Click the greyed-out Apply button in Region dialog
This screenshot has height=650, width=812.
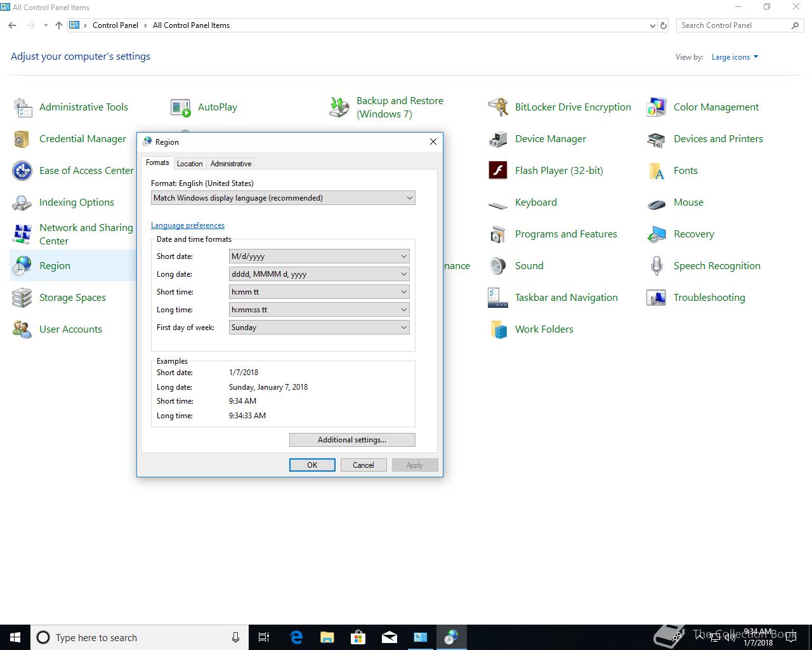(x=415, y=465)
